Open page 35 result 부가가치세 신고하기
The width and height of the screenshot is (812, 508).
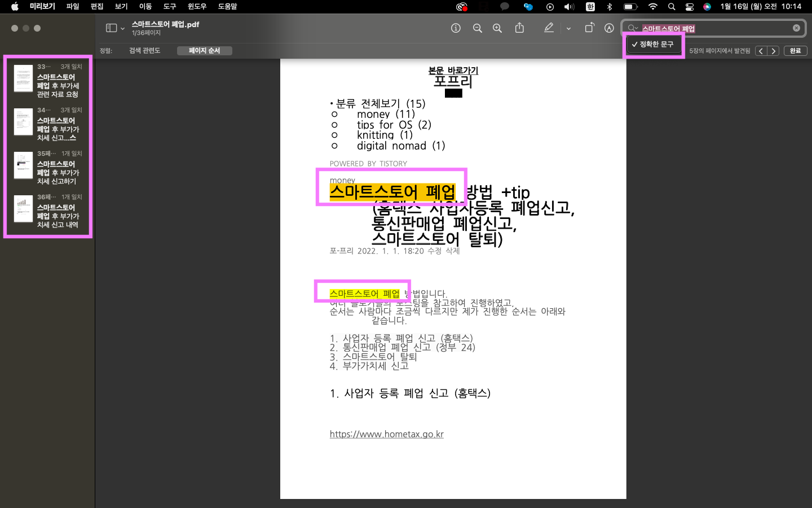pos(48,168)
